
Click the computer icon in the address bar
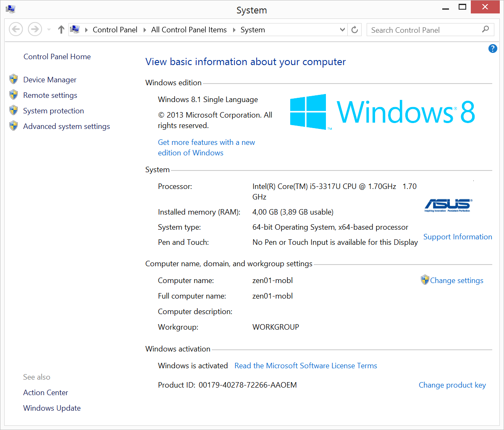coord(75,29)
